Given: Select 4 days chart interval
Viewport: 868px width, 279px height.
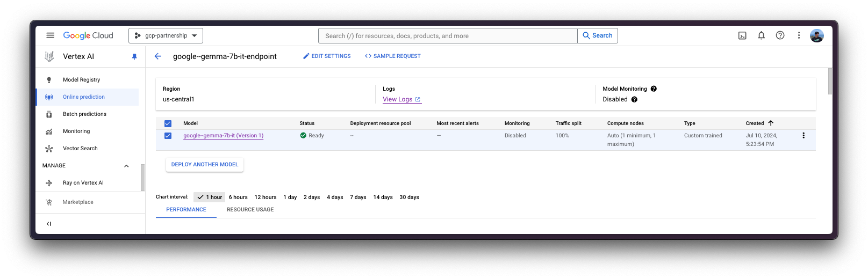Looking at the screenshot, I should tap(335, 197).
